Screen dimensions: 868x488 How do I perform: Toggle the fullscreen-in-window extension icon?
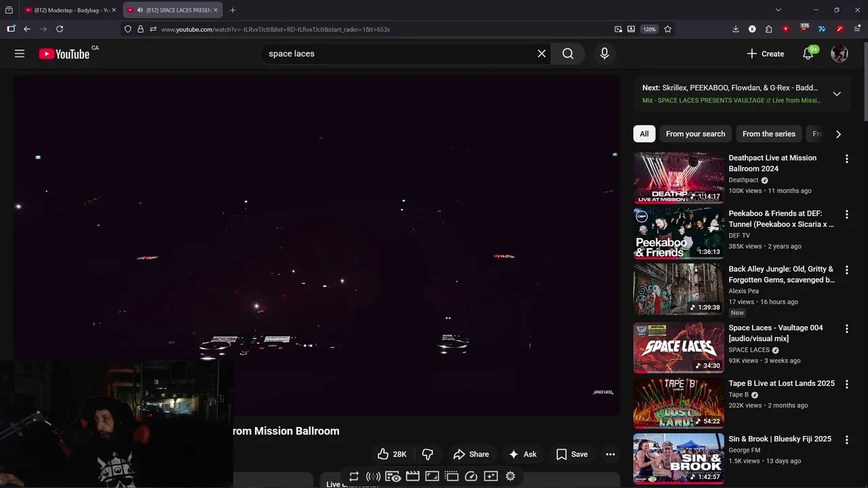pos(432,476)
